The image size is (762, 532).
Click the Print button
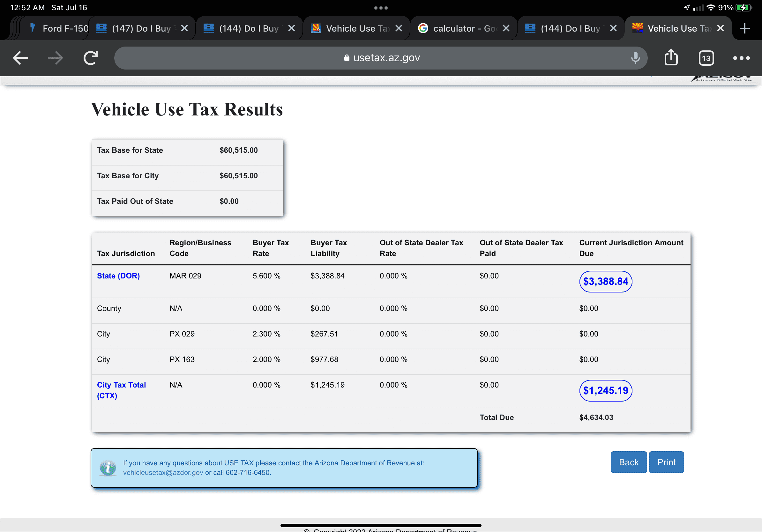[x=666, y=462]
